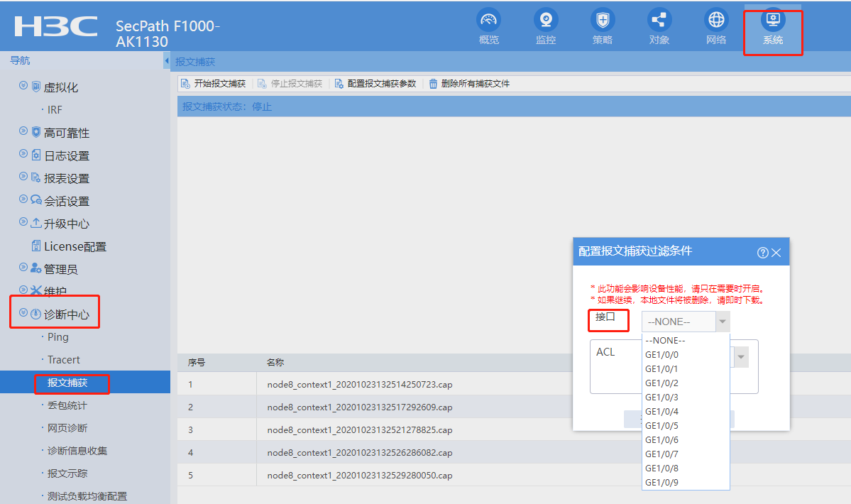Select GE1/0/4 from the interface list

686,412
